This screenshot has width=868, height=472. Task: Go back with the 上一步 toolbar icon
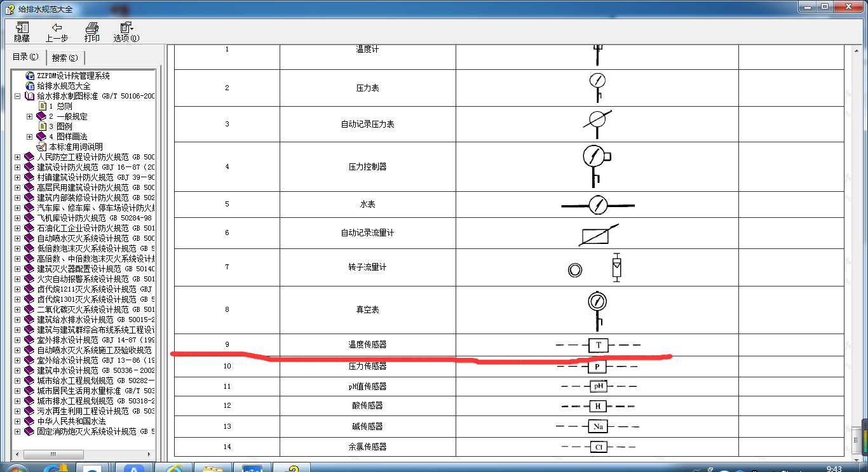pos(57,27)
